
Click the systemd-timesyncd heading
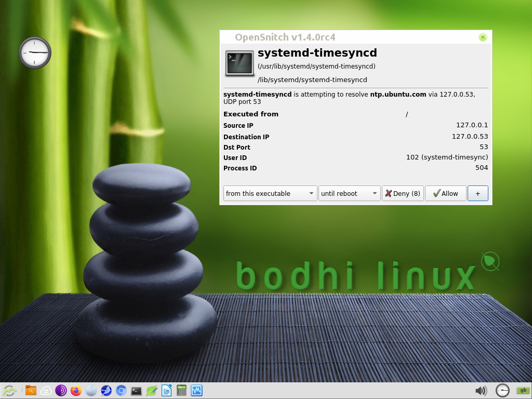point(317,53)
